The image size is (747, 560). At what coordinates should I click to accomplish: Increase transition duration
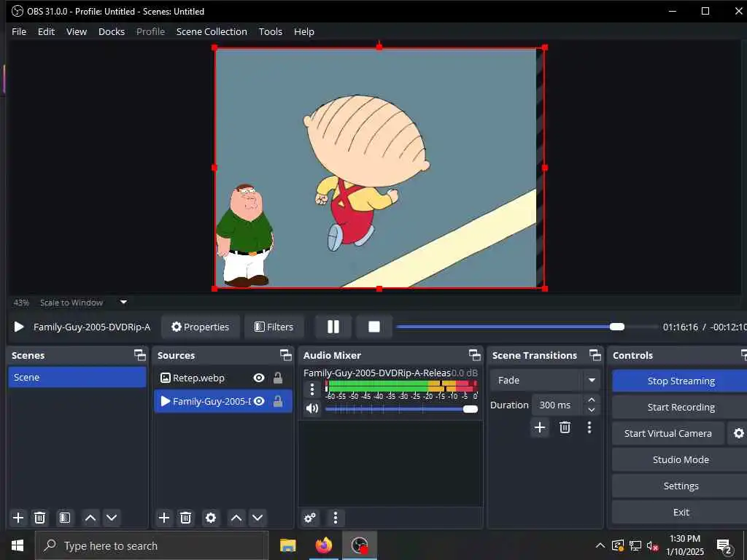coord(592,400)
